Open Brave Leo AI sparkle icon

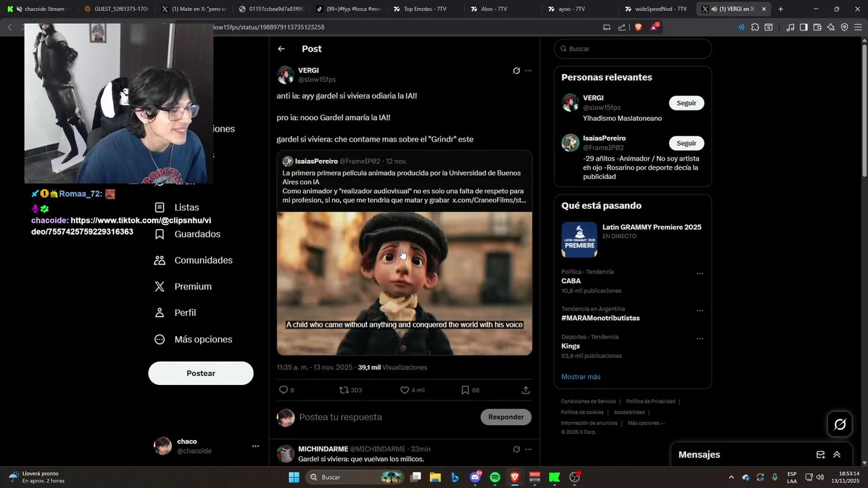click(x=831, y=27)
